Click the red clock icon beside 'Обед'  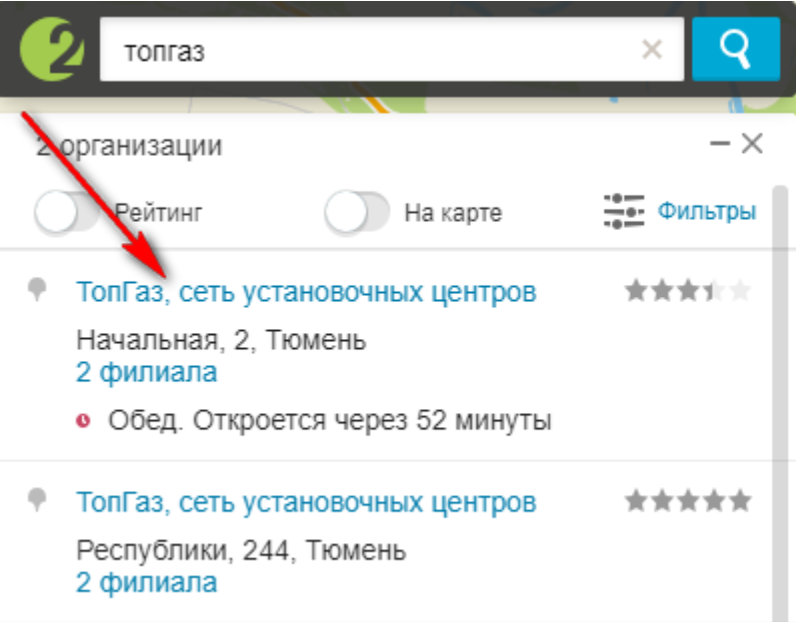pos(83,421)
